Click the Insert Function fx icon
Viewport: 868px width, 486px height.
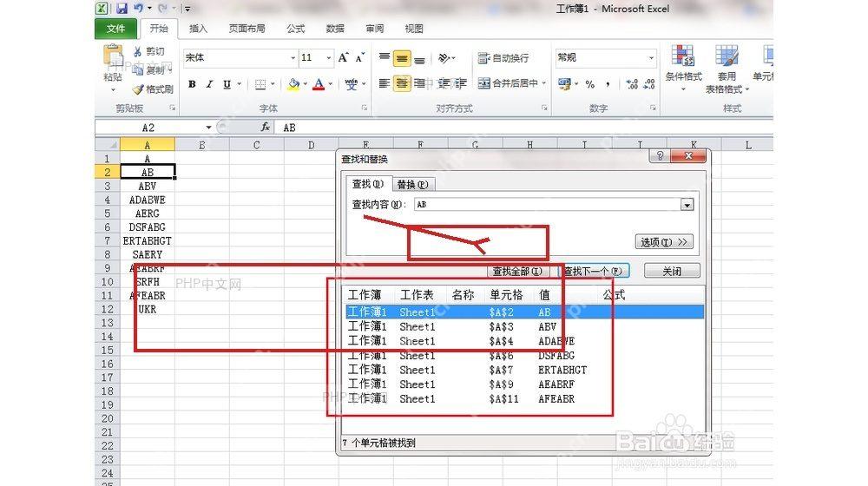click(x=265, y=128)
